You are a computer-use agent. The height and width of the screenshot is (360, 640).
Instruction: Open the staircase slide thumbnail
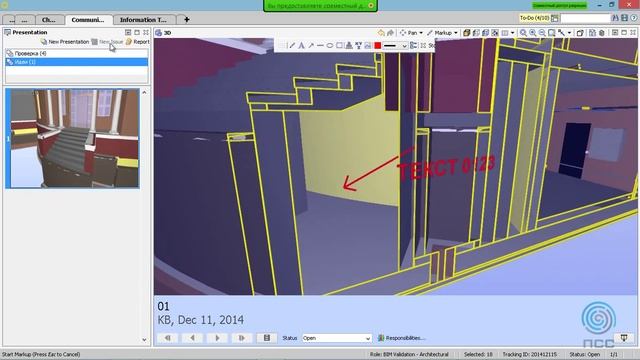coord(74,139)
